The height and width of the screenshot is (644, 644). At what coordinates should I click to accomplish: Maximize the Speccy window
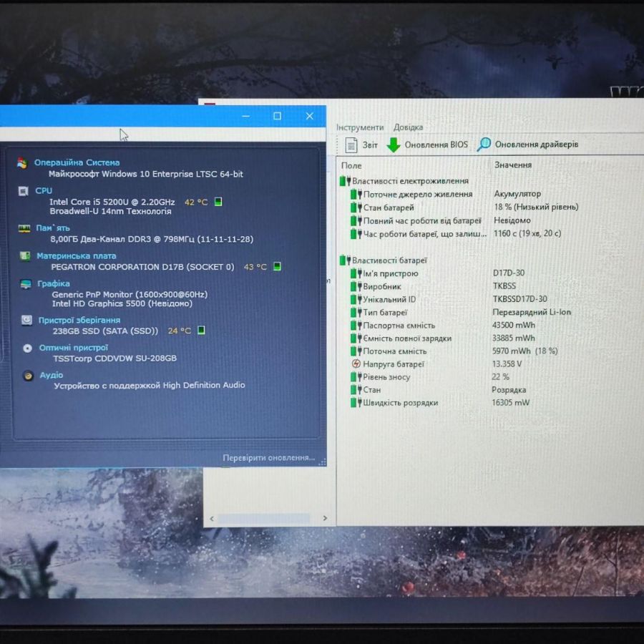(277, 116)
